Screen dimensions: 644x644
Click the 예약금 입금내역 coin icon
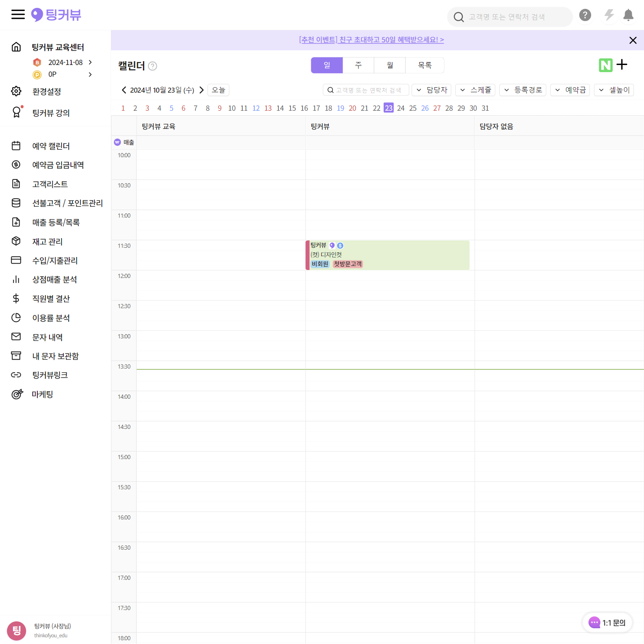tap(16, 164)
